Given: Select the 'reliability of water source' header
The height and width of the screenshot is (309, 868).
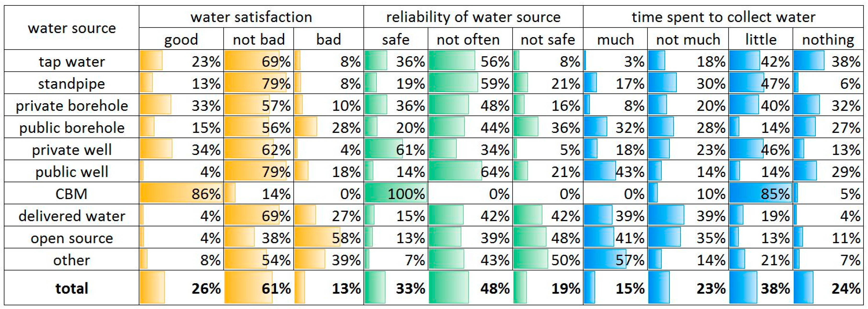Looking at the screenshot, I should [x=473, y=17].
